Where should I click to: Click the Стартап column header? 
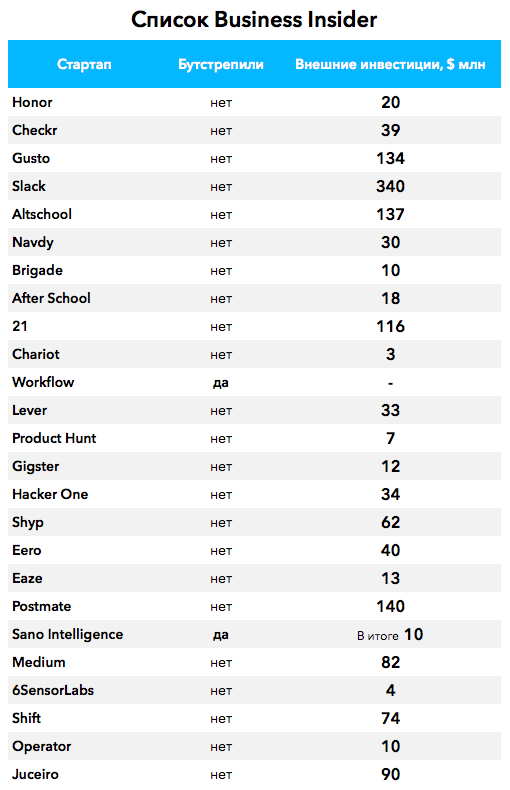[x=84, y=64]
